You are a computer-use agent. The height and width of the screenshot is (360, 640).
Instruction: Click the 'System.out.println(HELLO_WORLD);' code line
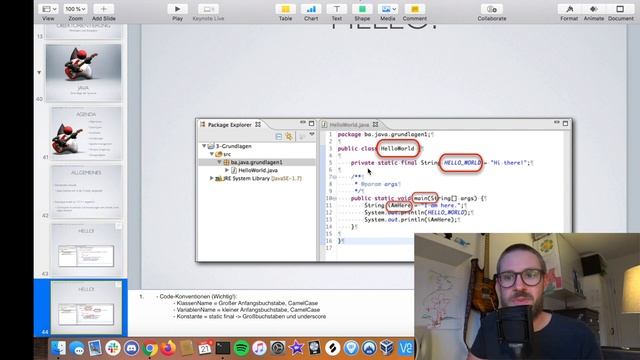pos(419,213)
